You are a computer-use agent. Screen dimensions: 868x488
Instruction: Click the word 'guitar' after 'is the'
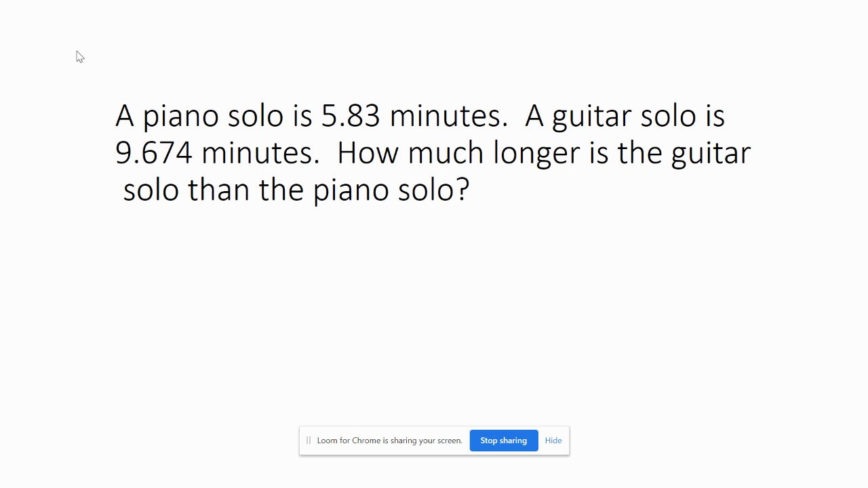pyautogui.click(x=711, y=154)
